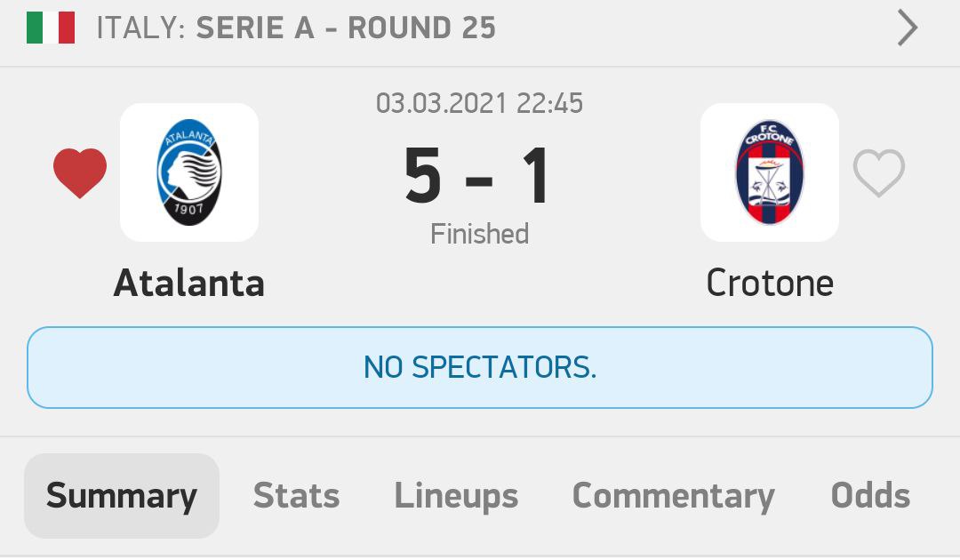This screenshot has width=960, height=560.
Task: Tap the match date 03.03.2021 22:45
Action: coord(479,103)
